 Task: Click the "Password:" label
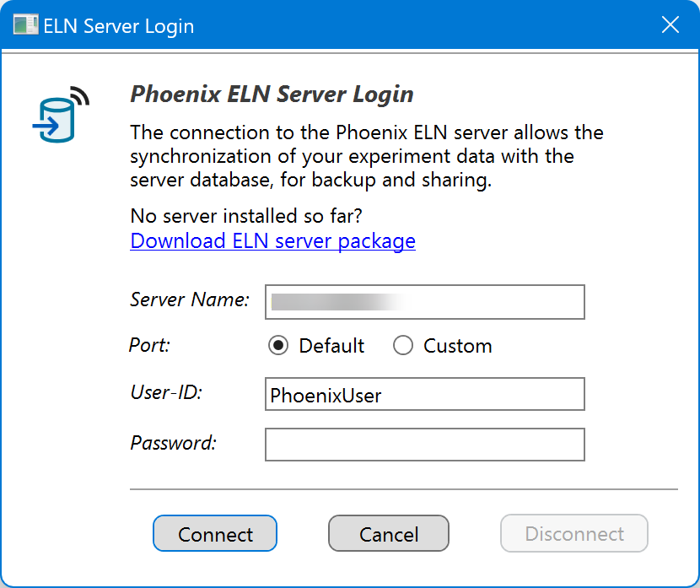[x=173, y=443]
